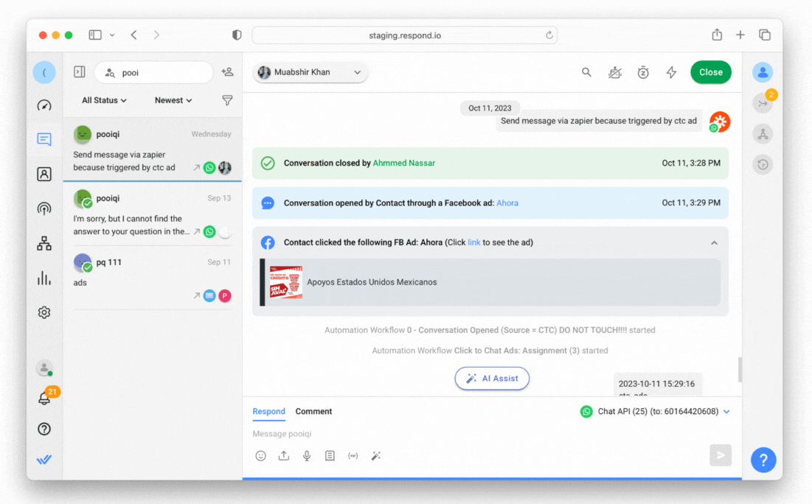Click the blue help chat bubble button

(763, 460)
